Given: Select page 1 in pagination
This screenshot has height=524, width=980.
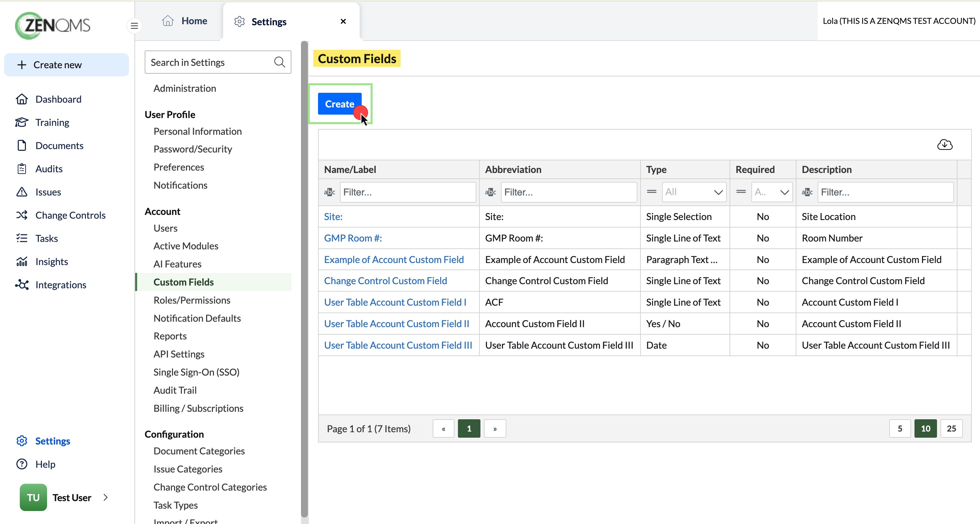Looking at the screenshot, I should [469, 428].
